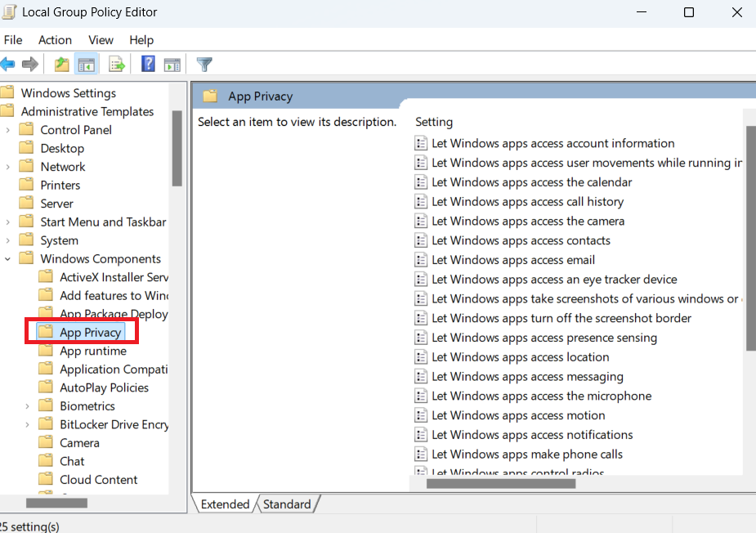The image size is (756, 533).
Task: Toggle Show/Hide Console Tree icon
Action: coord(87,64)
